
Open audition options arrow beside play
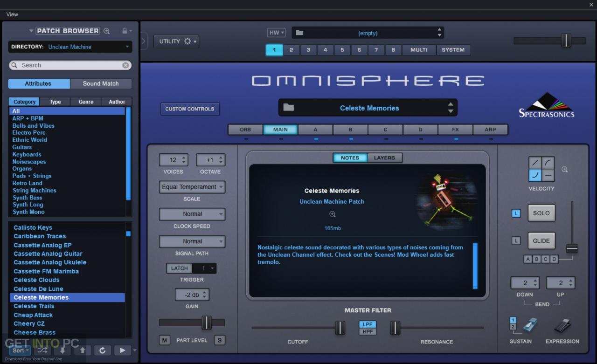(135, 350)
